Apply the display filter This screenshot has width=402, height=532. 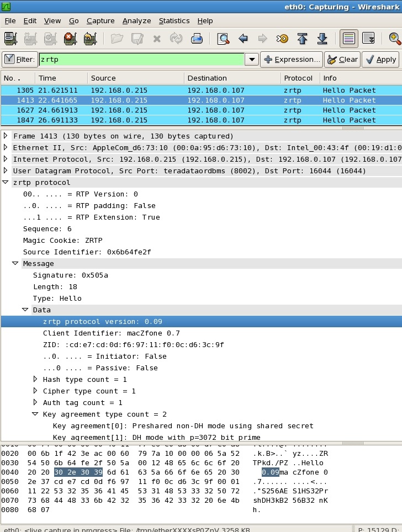(380, 60)
